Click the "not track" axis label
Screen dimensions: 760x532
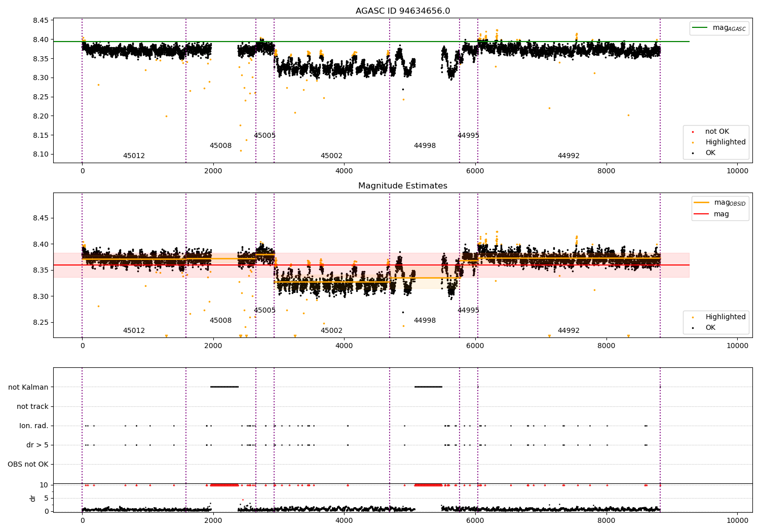[x=32, y=406]
